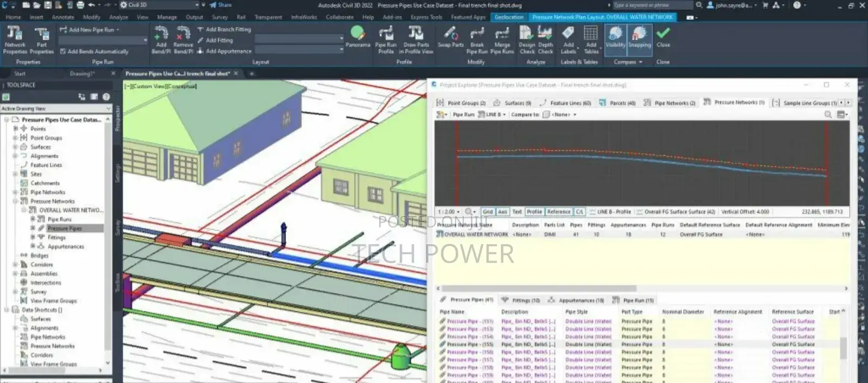Select the Merge Pipe Runs tool
The image size is (868, 383).
click(502, 40)
